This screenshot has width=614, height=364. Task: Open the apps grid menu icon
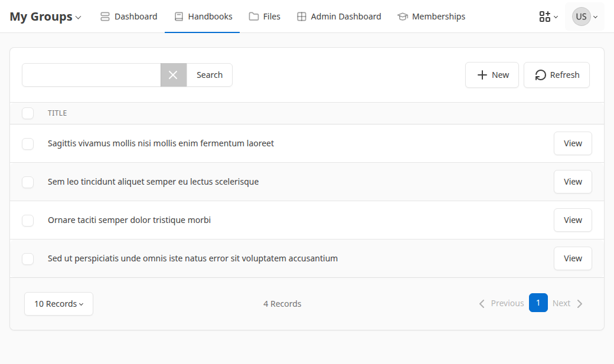pos(548,17)
